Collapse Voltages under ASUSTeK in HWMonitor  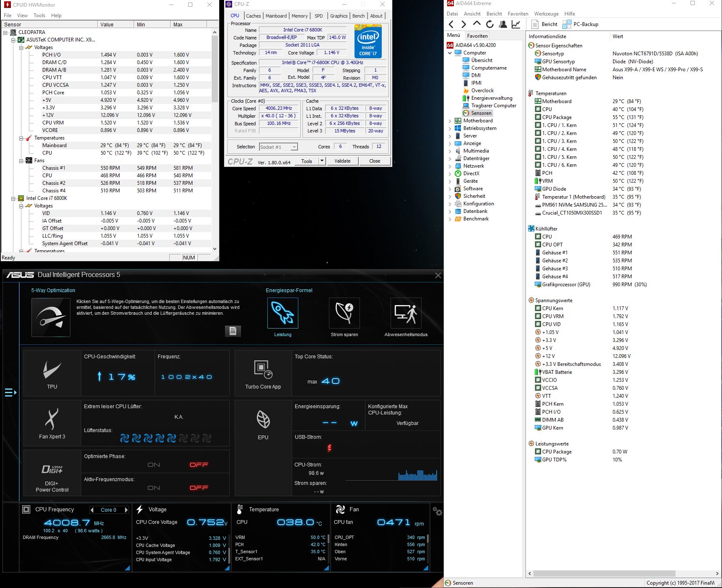tap(21, 47)
